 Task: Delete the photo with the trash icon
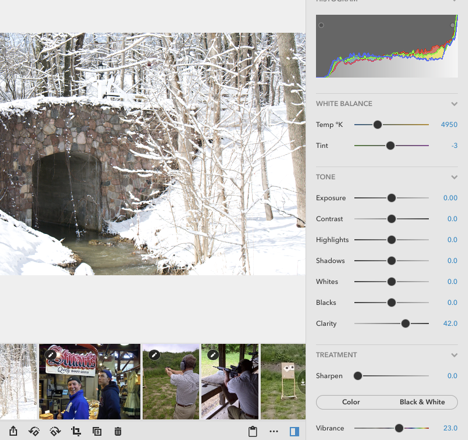pos(118,431)
